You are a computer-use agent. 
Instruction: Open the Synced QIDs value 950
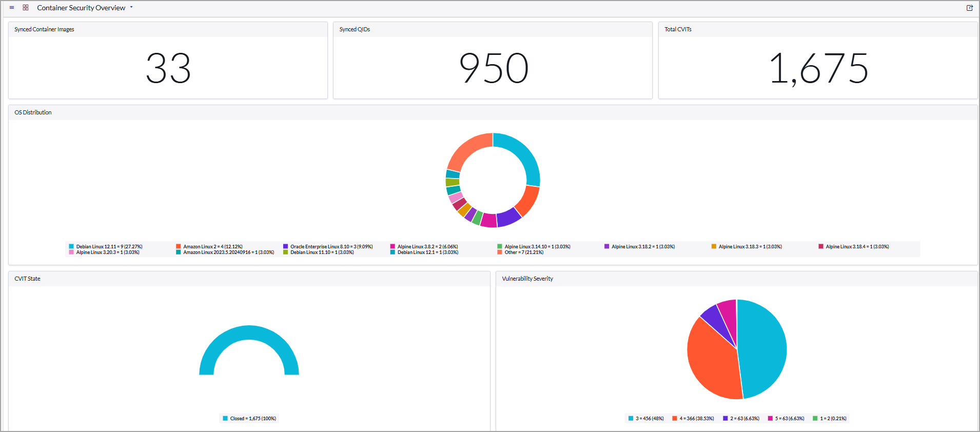pyautogui.click(x=494, y=68)
